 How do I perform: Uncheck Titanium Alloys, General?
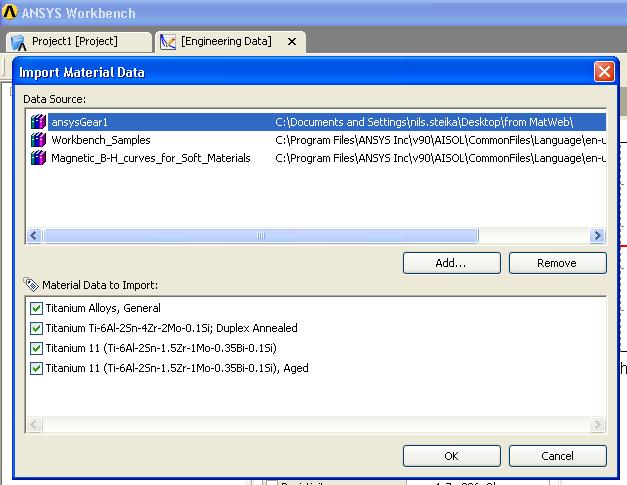36,308
